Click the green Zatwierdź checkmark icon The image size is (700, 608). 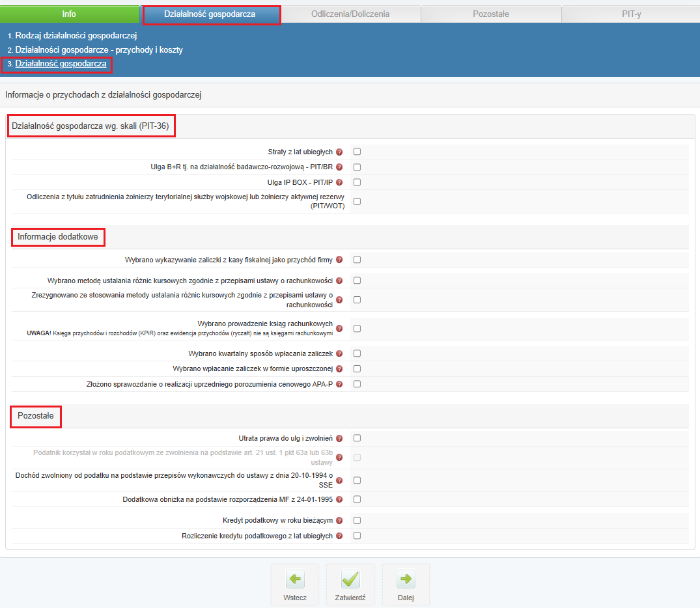[x=350, y=579]
